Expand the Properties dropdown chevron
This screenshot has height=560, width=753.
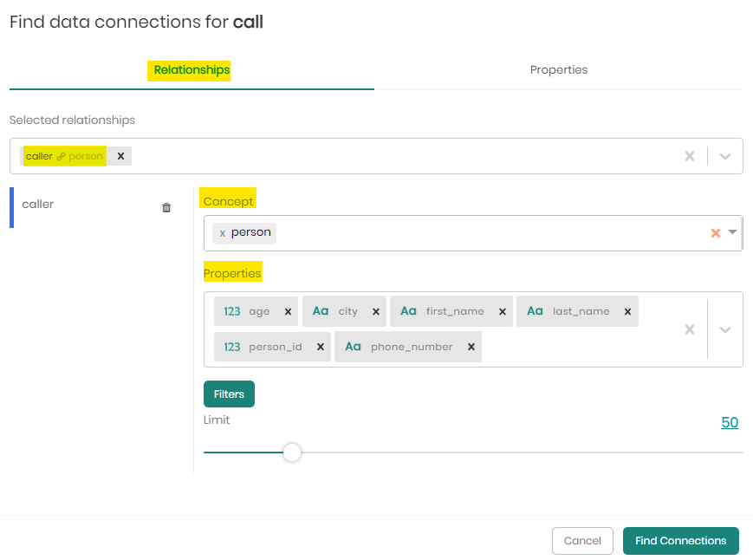(x=725, y=329)
